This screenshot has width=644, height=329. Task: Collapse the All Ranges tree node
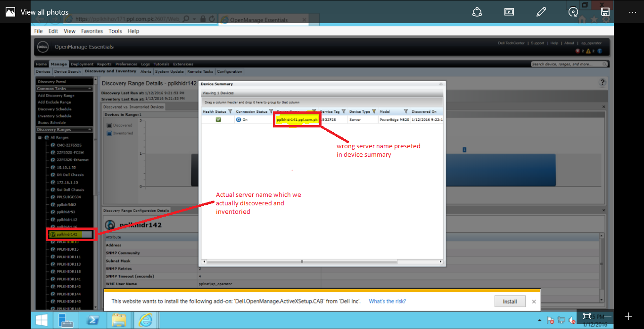[40, 137]
